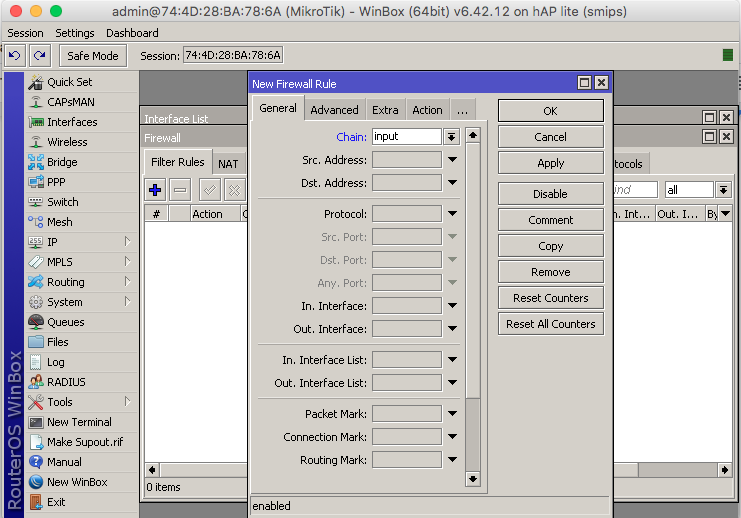
Task: Click the dialog scrollbar up arrow
Action: [473, 135]
